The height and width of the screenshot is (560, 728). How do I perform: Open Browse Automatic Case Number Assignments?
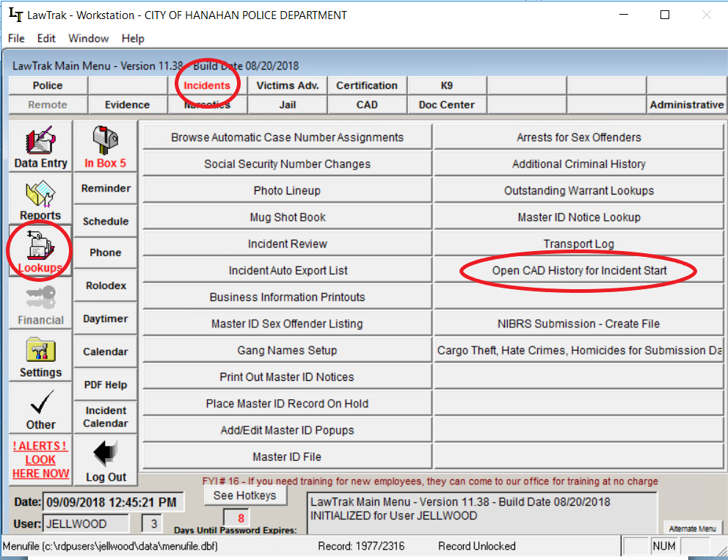click(287, 137)
